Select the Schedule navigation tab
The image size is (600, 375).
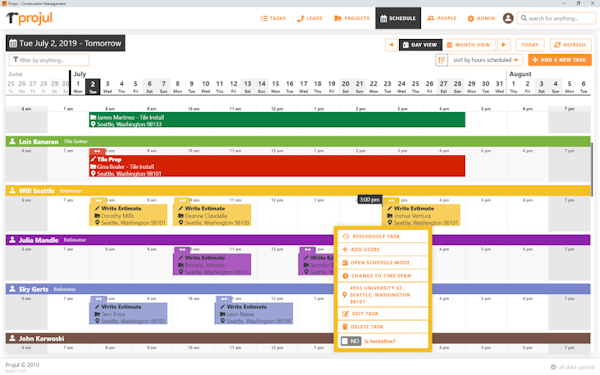398,18
